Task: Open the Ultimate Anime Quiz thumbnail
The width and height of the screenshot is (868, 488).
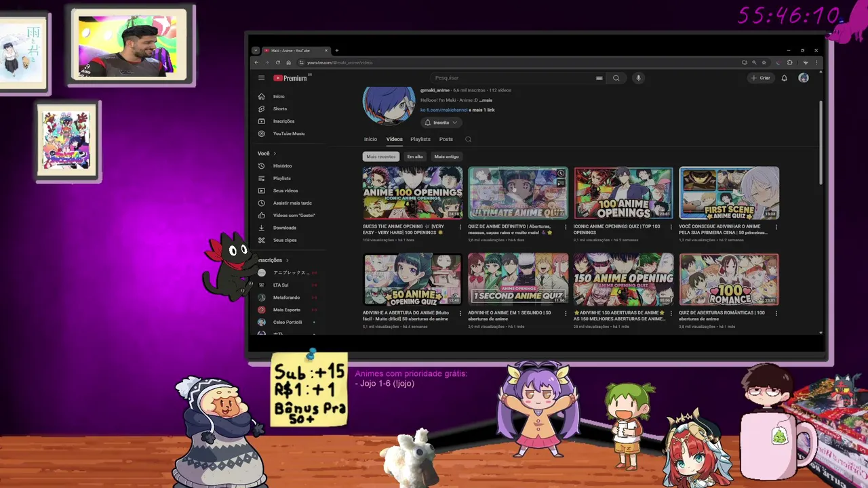Action: click(518, 193)
